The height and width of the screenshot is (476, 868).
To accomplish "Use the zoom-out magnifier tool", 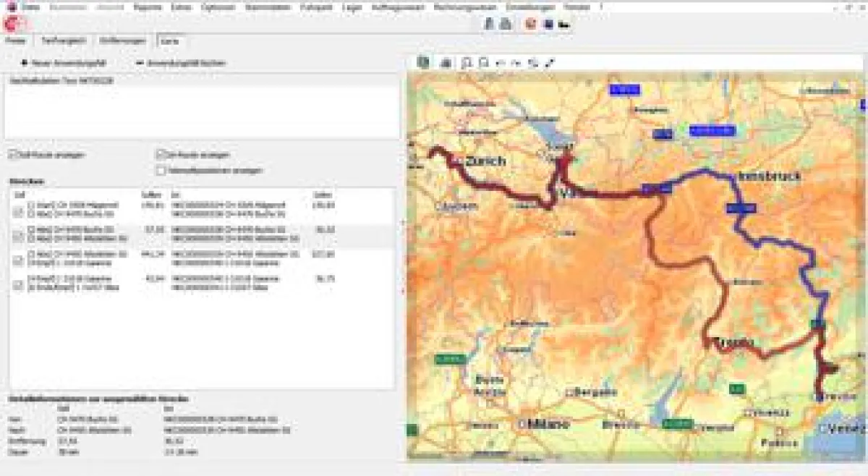I will click(483, 61).
